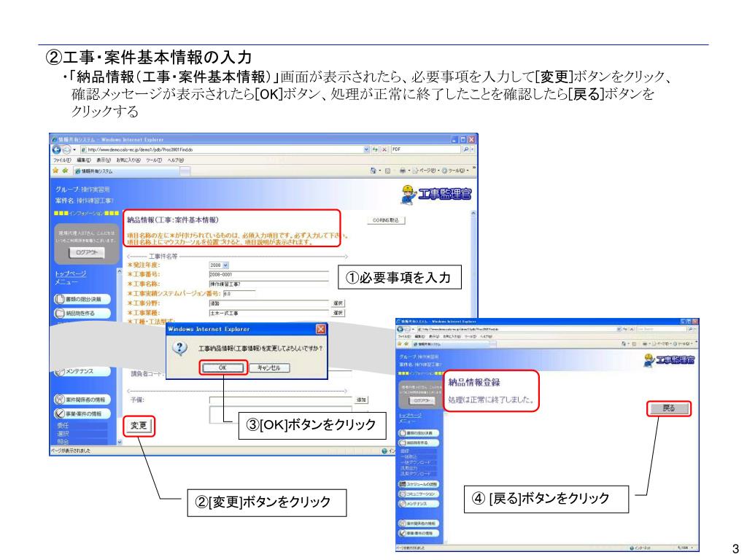Viewport: 747px width, 560px height.
Task: Open the ツール(O) dropdown in the command bar
Action: tap(455, 171)
